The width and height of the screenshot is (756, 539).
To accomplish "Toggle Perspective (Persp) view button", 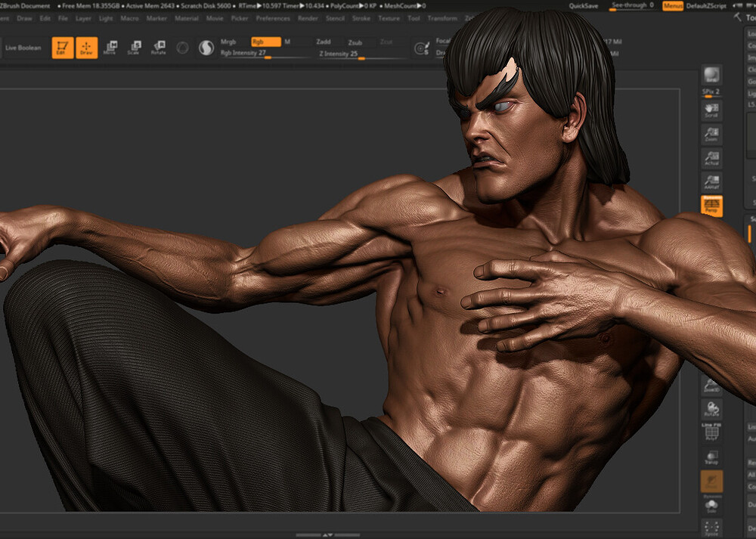I will 711,206.
